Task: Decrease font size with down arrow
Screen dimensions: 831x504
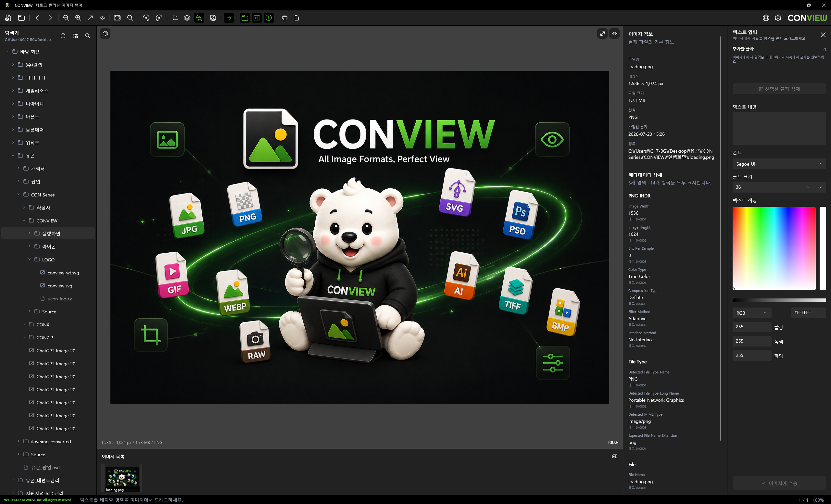Action: coord(820,187)
